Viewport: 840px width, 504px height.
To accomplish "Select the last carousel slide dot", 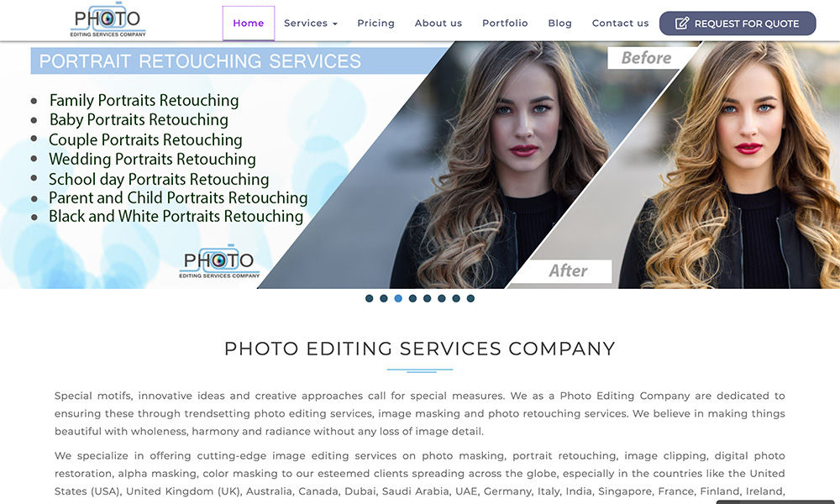I will tap(470, 298).
